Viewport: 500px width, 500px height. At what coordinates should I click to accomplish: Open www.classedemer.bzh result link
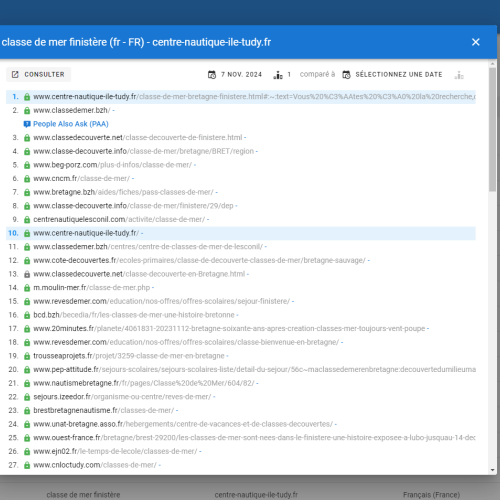(72, 110)
